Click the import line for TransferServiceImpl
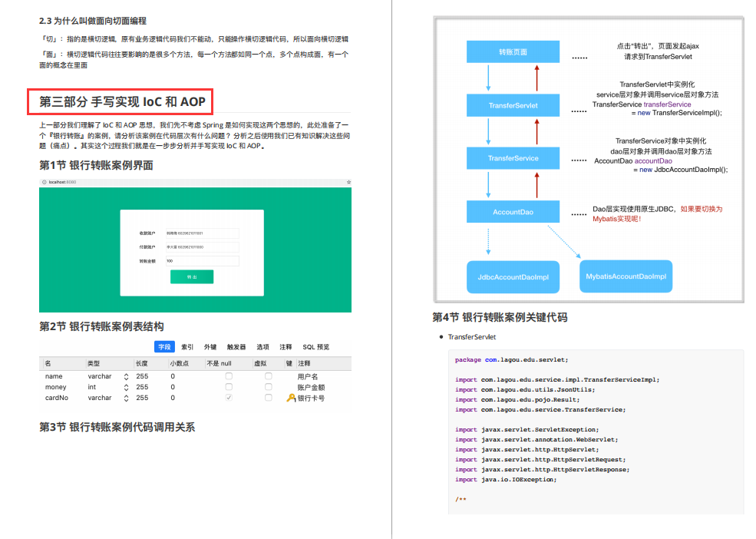 (557, 379)
